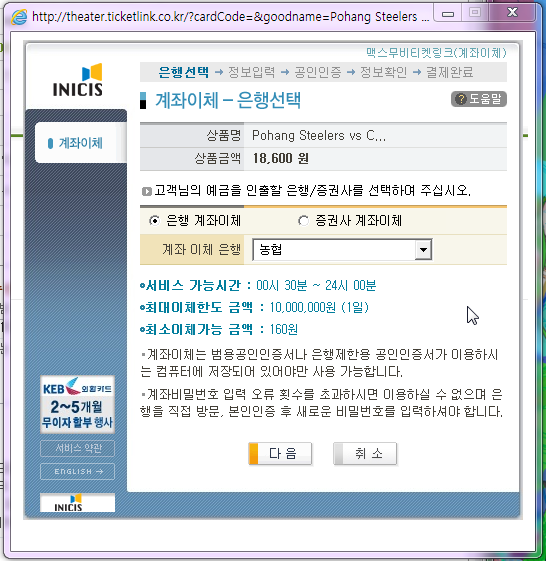The image size is (546, 561).
Task: Click the 결제완료 step label
Action: tap(449, 72)
